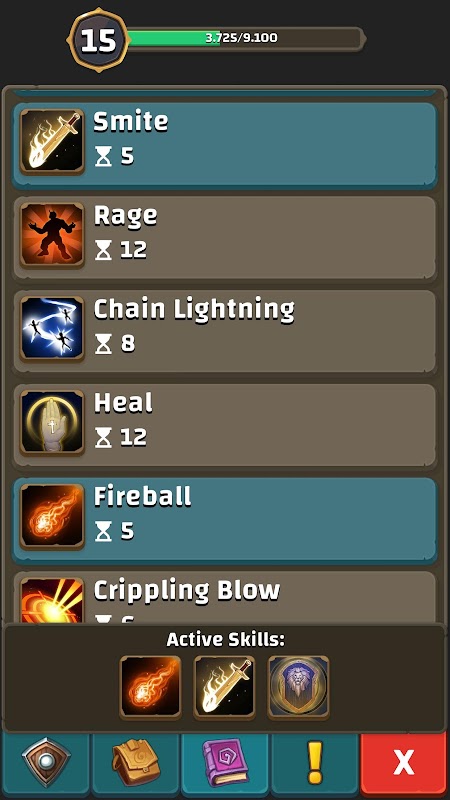
Task: Tap the Crippling Blow skill icon
Action: 52,600
